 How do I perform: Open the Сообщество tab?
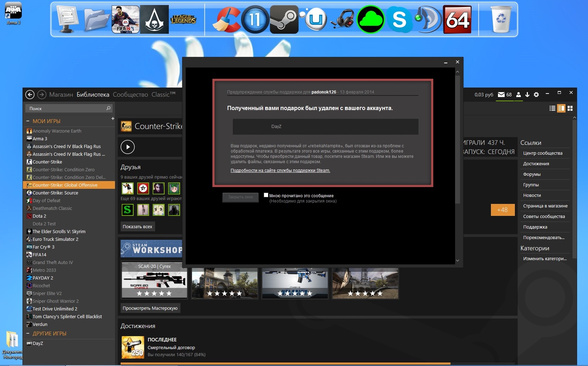(x=130, y=95)
